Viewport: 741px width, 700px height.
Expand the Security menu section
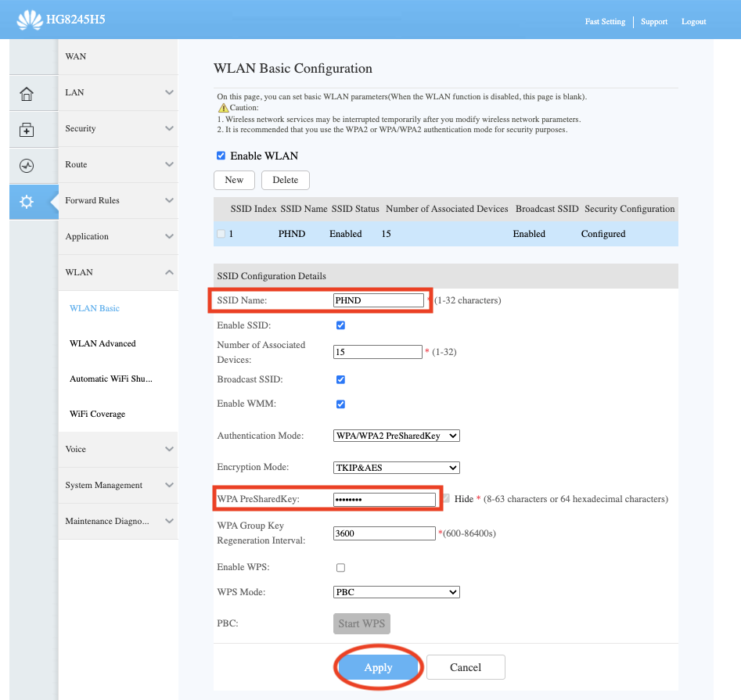click(118, 128)
